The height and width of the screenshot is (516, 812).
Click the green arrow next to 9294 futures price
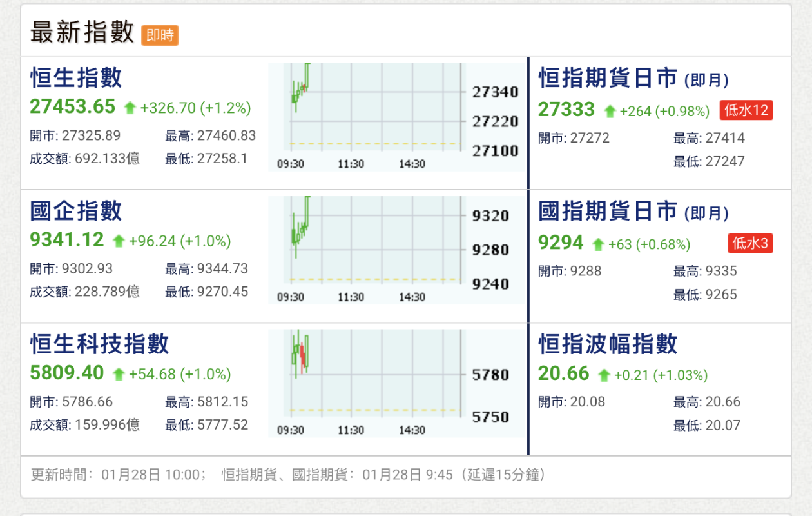click(x=598, y=244)
